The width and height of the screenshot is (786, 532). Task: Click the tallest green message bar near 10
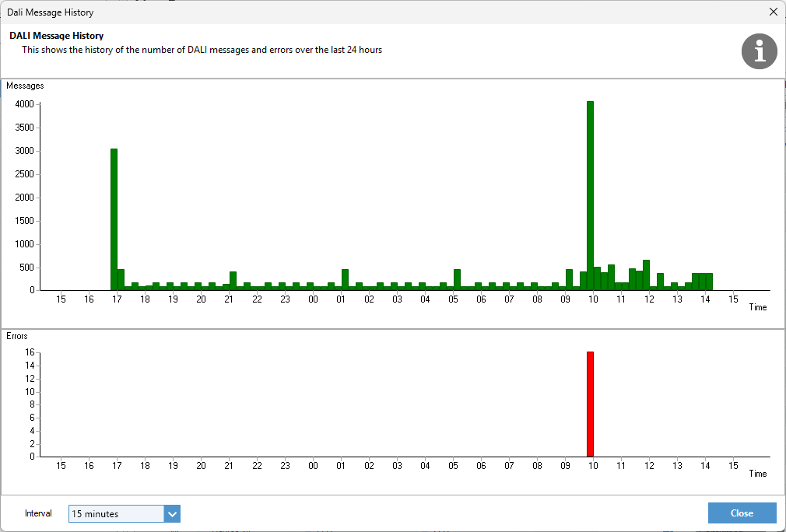pos(590,194)
